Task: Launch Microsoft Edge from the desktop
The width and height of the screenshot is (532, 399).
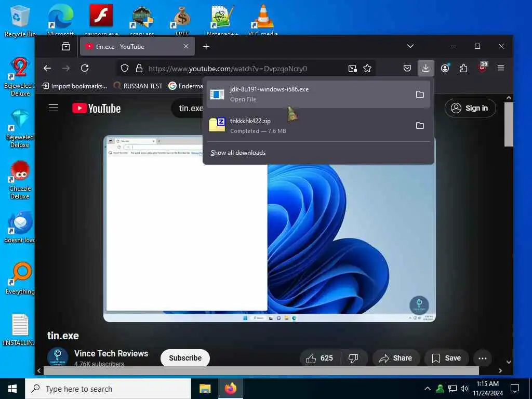Action: pos(60,20)
